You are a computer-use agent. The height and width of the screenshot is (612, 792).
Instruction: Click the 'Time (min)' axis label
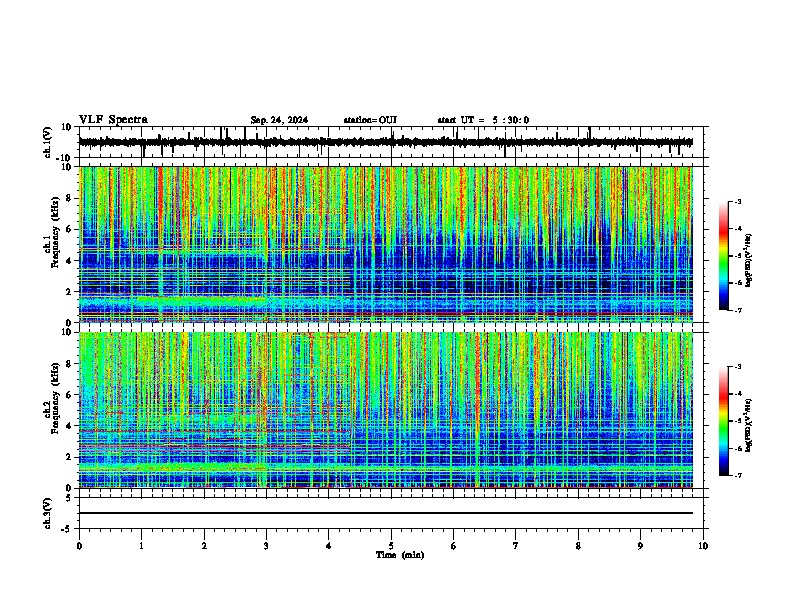click(400, 555)
